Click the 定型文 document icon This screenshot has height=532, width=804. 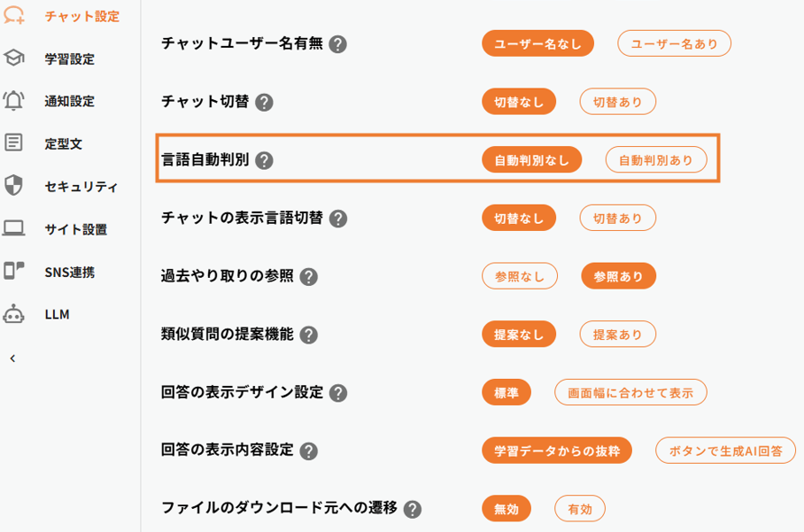[13, 143]
